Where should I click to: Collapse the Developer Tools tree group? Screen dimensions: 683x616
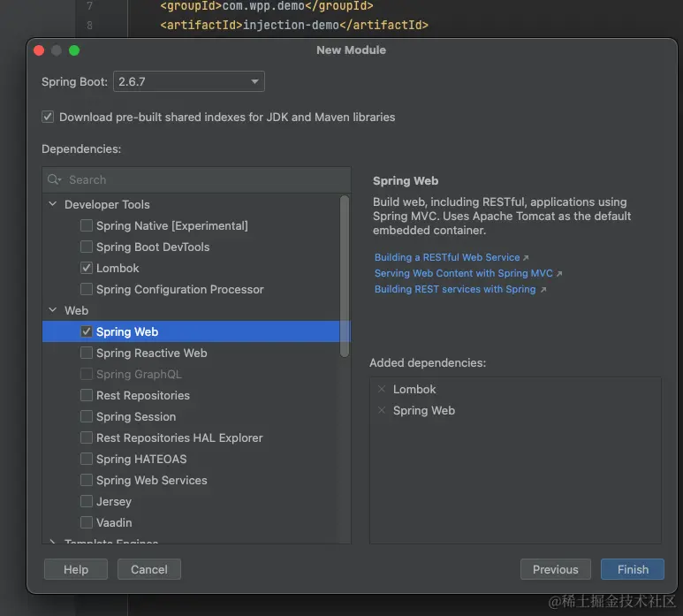tap(52, 204)
